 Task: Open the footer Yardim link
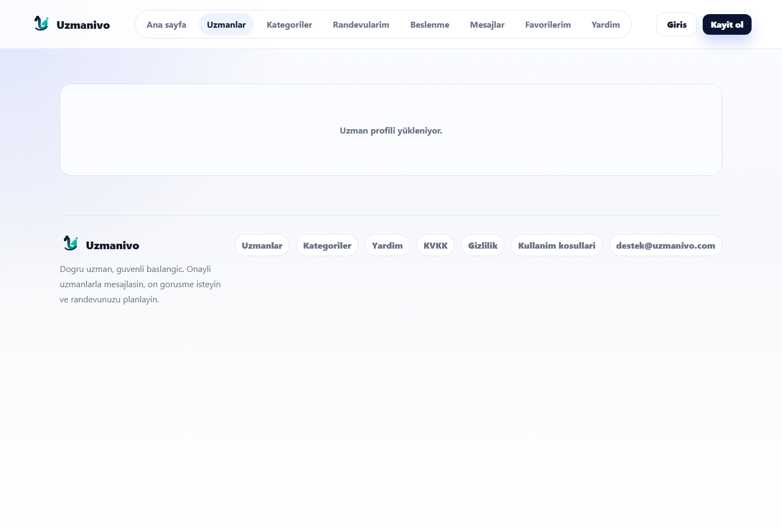pyautogui.click(x=387, y=245)
